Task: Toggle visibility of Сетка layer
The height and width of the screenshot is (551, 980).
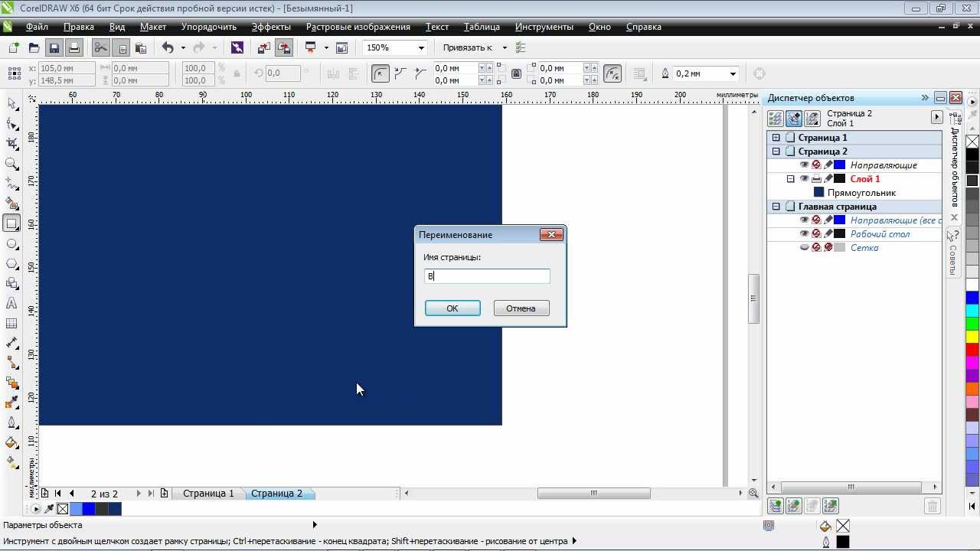Action: (804, 248)
